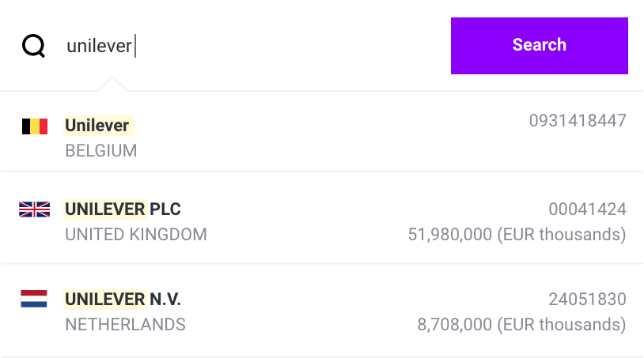Click the Netherlands flag icon
This screenshot has width=644, height=358.
click(x=34, y=299)
